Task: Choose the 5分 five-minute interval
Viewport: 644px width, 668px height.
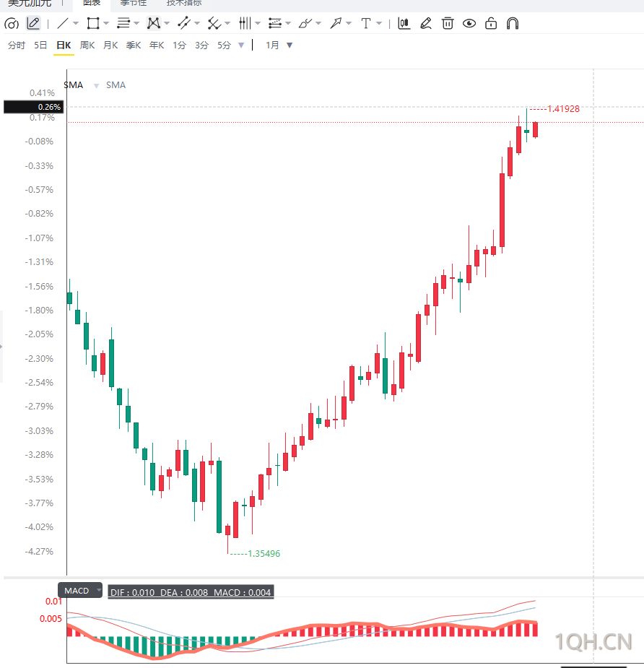Action: point(224,45)
